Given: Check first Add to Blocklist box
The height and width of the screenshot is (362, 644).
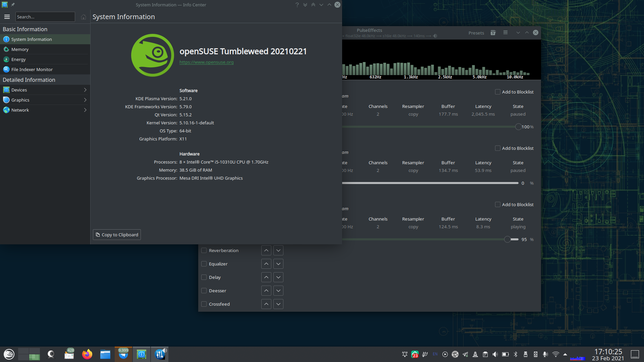Looking at the screenshot, I should [x=498, y=92].
